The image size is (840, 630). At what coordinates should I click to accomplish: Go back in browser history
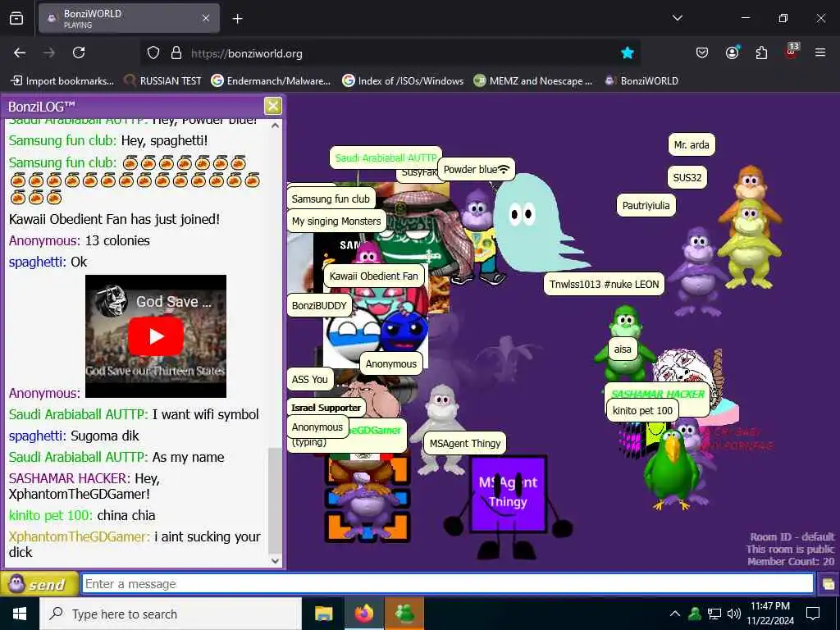(x=20, y=52)
